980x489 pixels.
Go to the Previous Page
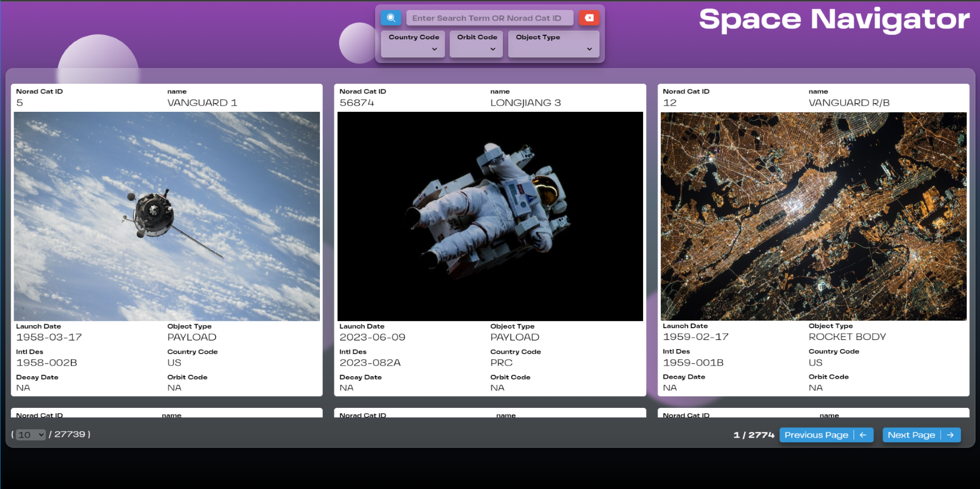pos(826,435)
